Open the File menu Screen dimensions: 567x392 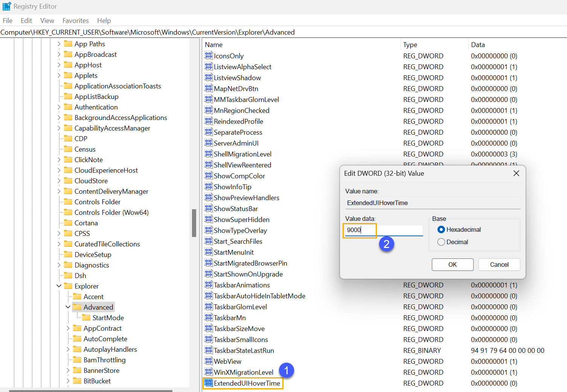(8, 20)
